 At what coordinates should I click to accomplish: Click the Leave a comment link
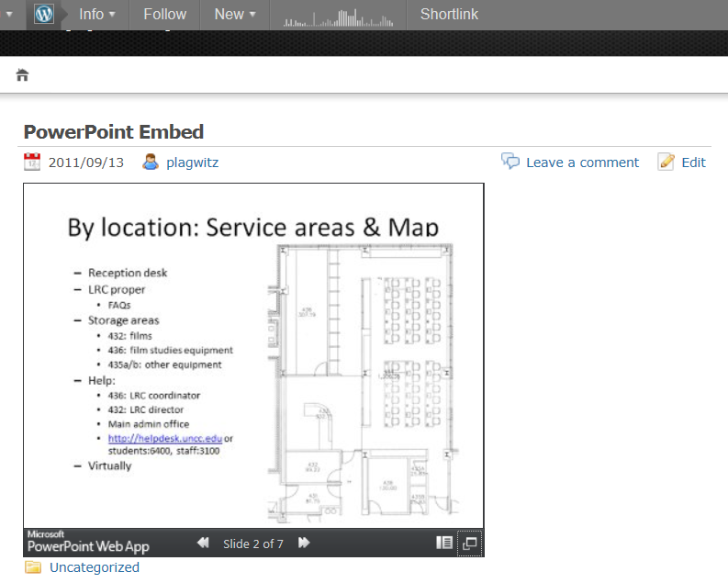click(582, 163)
